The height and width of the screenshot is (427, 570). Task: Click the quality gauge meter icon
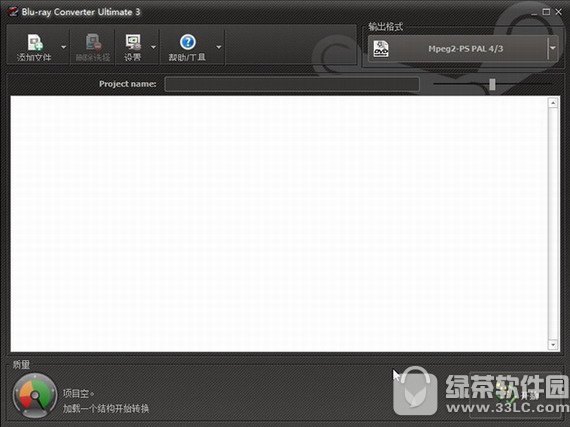coord(35,395)
